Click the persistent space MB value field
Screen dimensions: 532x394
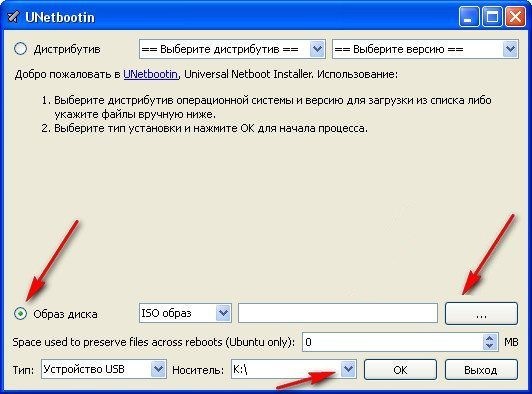tap(393, 342)
